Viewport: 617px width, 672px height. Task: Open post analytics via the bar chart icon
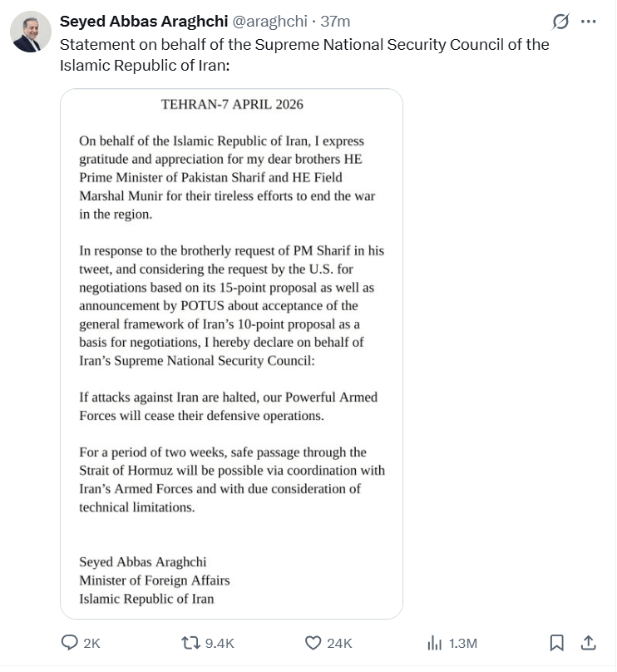tap(434, 643)
